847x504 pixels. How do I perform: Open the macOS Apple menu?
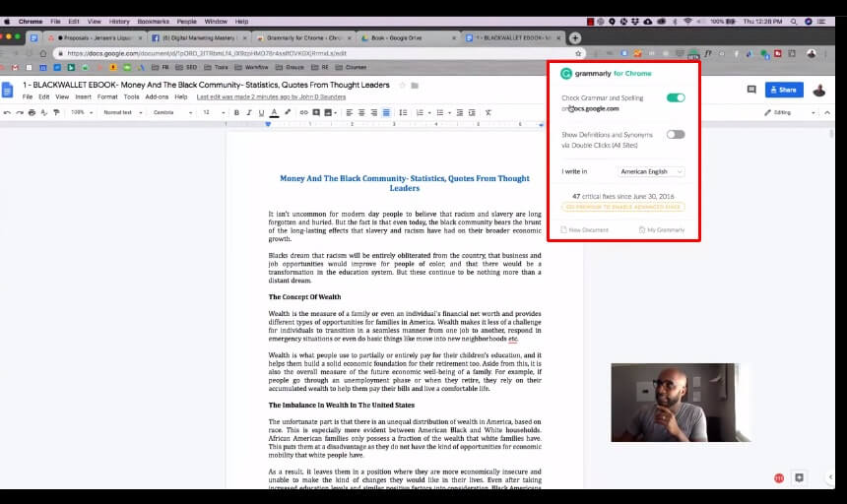[x=7, y=22]
